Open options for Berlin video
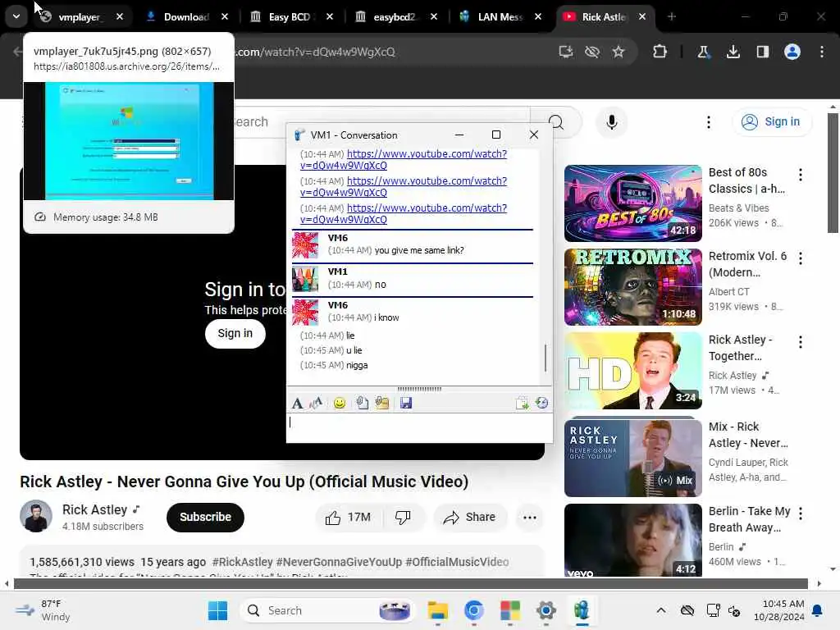 tap(801, 514)
